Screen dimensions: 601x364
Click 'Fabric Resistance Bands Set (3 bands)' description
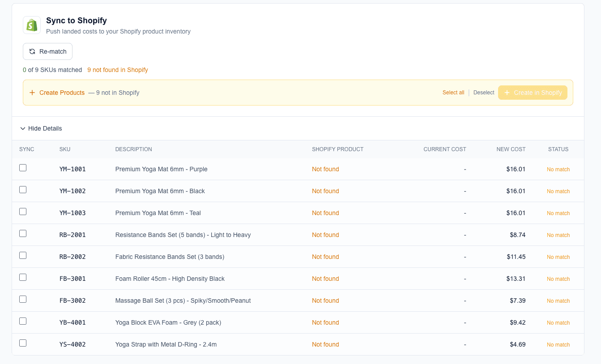(170, 257)
